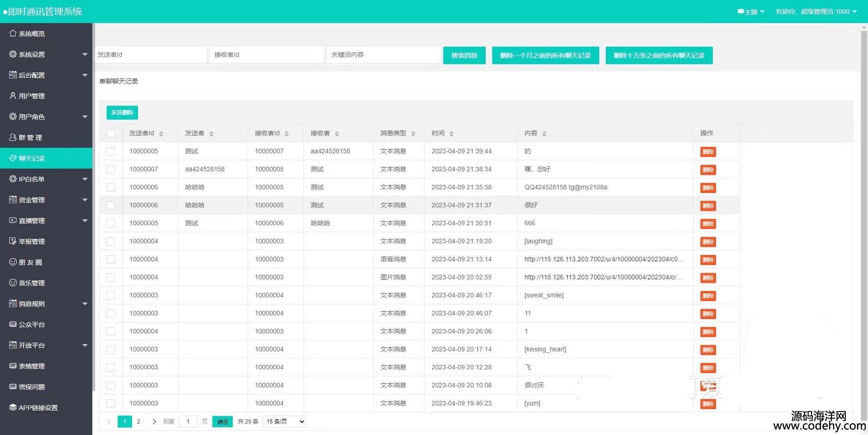Click the 发送者Id search input
Viewport: 868px width, 435px height.
click(x=151, y=54)
